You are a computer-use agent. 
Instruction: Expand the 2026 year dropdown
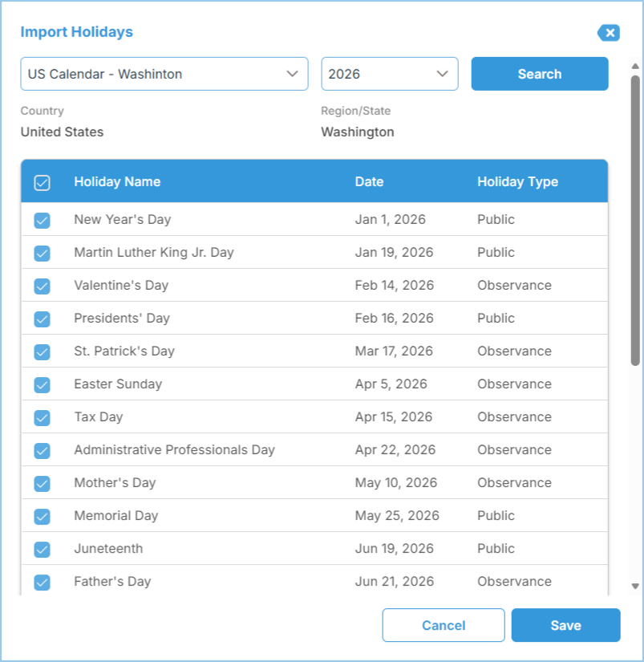tap(389, 74)
